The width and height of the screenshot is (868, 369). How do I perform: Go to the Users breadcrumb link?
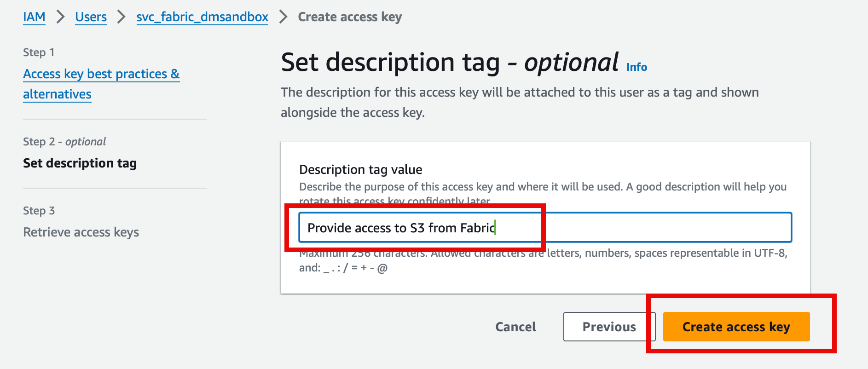click(91, 17)
